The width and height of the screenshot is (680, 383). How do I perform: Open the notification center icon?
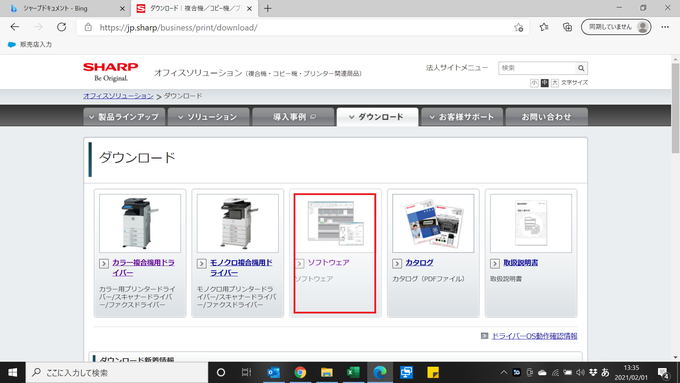tap(663, 373)
